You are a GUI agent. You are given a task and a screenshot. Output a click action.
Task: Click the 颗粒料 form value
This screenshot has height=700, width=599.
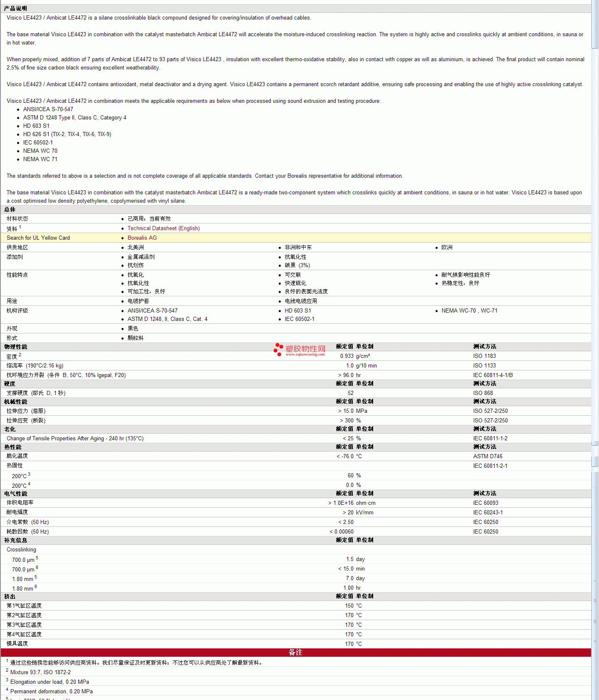coord(136,338)
